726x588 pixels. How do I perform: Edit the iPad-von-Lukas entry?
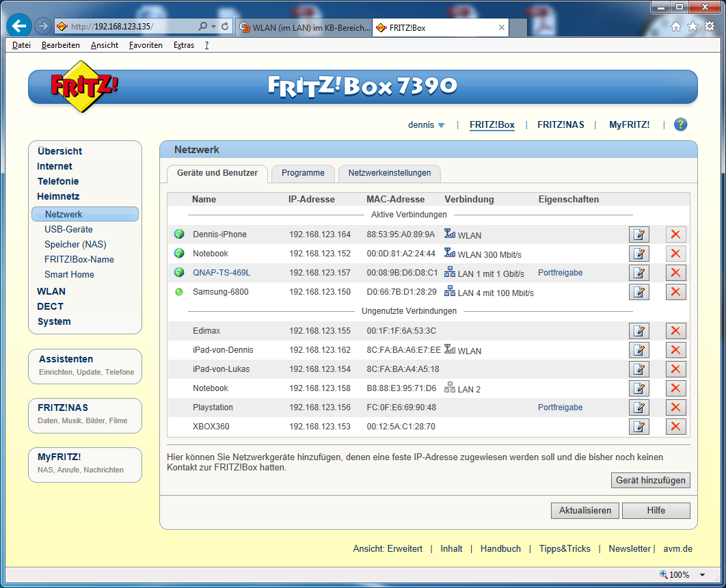pyautogui.click(x=639, y=369)
